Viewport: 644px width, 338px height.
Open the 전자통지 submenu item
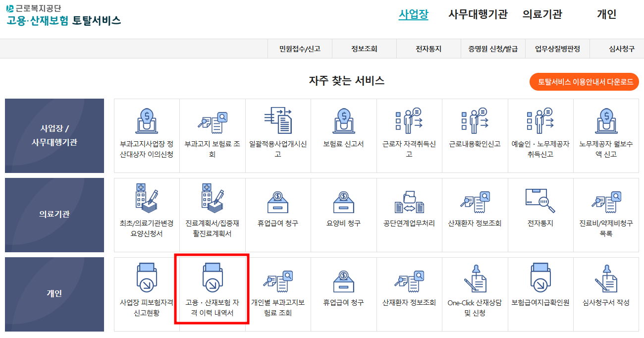[x=429, y=49]
